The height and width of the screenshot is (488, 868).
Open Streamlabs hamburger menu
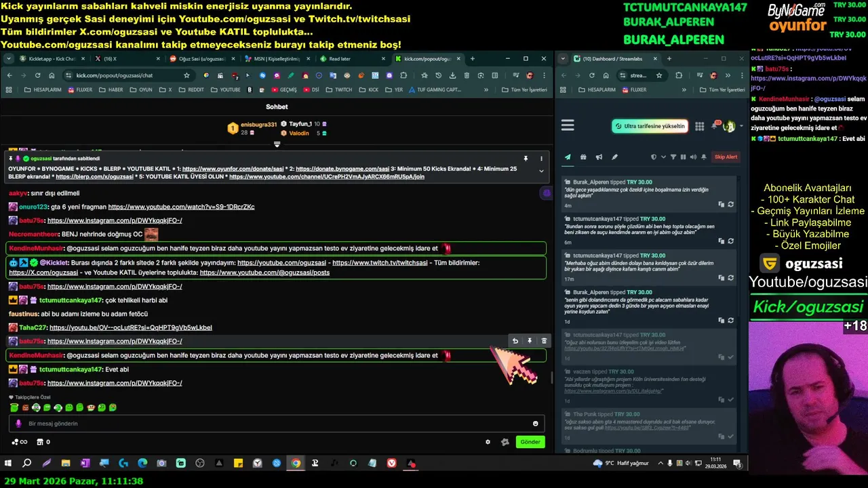click(x=568, y=125)
